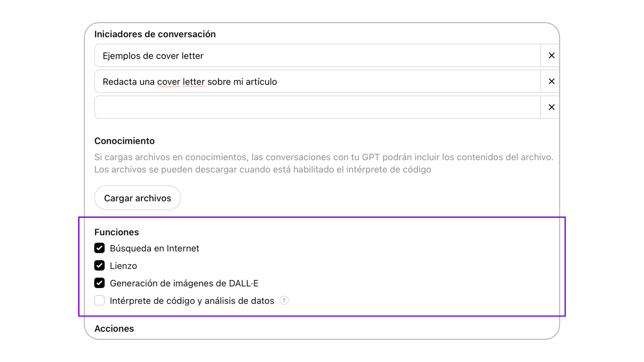
Task: Focus the 'Redacta una cover letter' input
Action: (x=317, y=81)
